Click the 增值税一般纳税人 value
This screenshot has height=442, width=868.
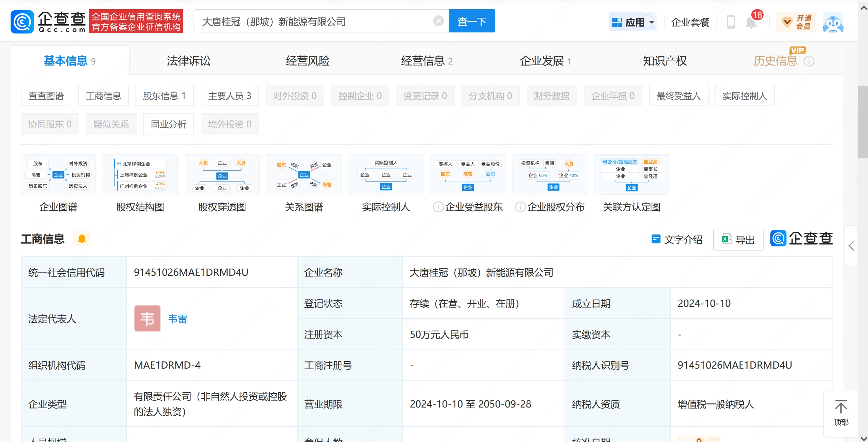pyautogui.click(x=716, y=404)
